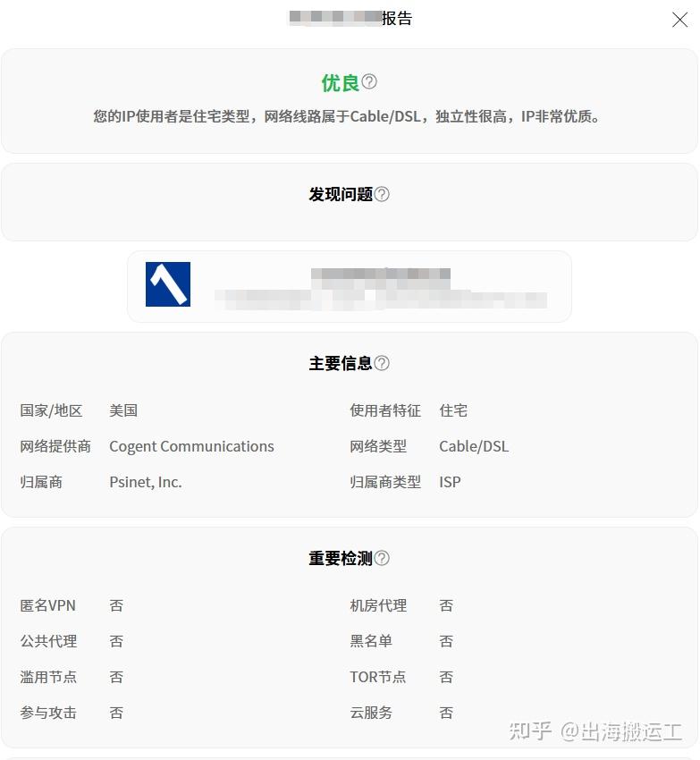Click the 否 value for TOR节点

pos(446,677)
